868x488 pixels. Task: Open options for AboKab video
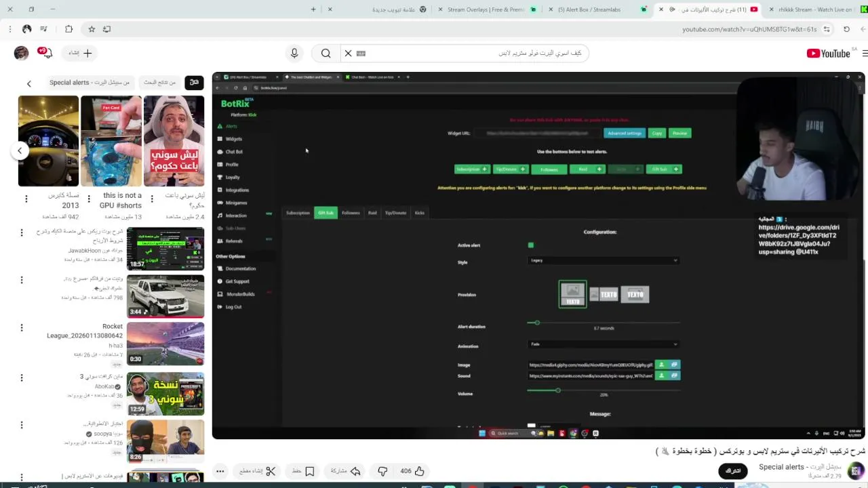coord(21,378)
